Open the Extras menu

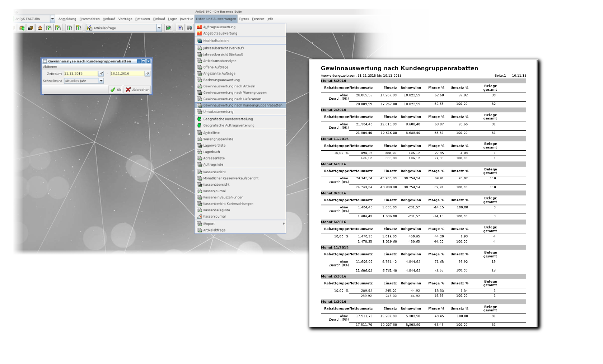point(244,19)
